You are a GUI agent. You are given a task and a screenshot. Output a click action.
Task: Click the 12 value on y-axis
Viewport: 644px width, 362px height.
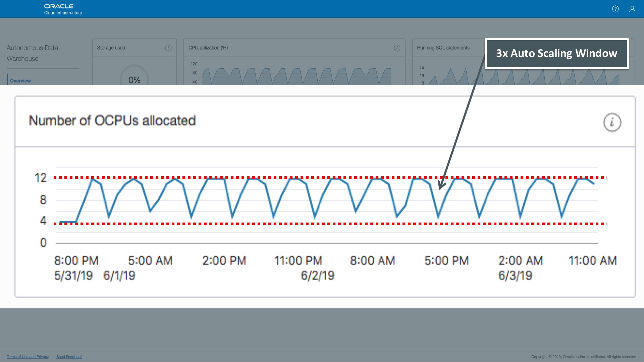click(41, 178)
